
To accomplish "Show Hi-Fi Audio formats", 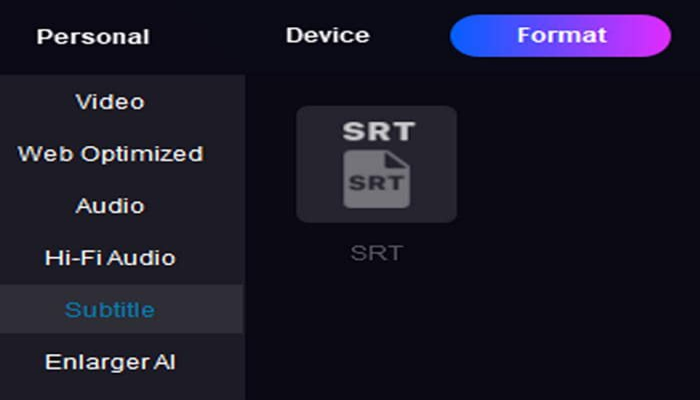I will pos(110,258).
